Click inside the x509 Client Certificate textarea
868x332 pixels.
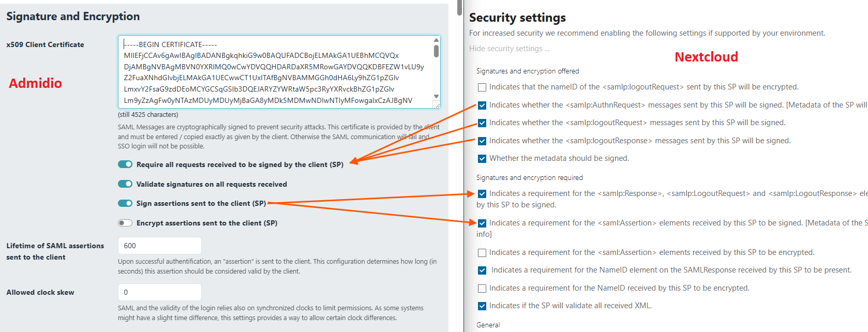point(274,72)
